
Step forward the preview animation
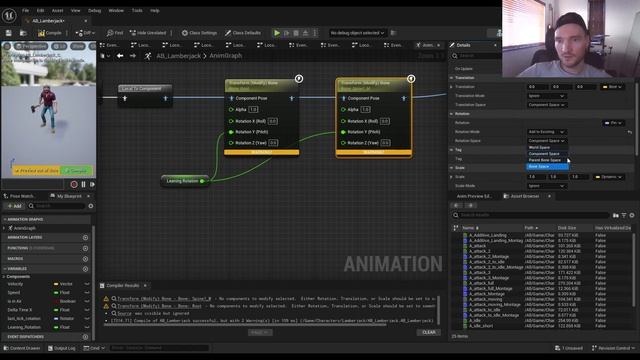pyautogui.click(x=93, y=184)
